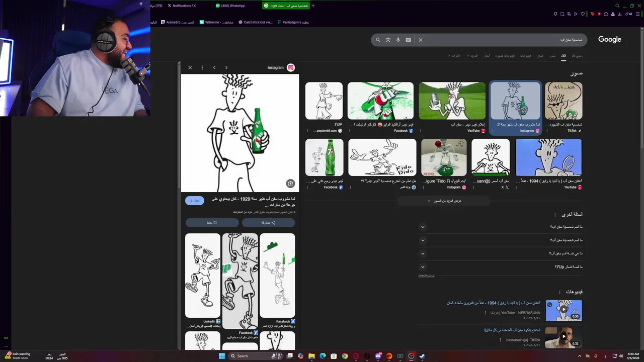Open the pepsiarbil.com 7UP image thumbnail

(324, 101)
